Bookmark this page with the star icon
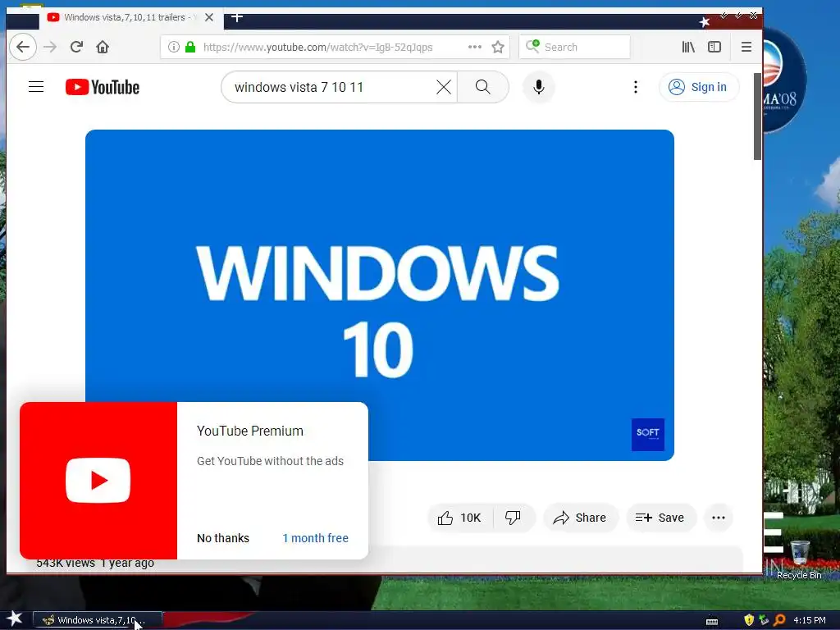840x630 pixels. (498, 47)
